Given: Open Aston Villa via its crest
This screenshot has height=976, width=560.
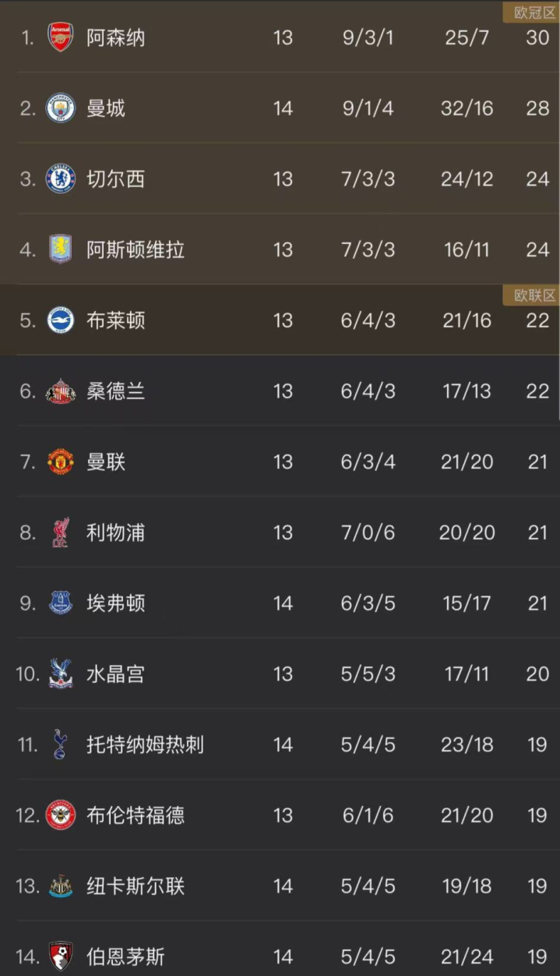Looking at the screenshot, I should [61, 249].
